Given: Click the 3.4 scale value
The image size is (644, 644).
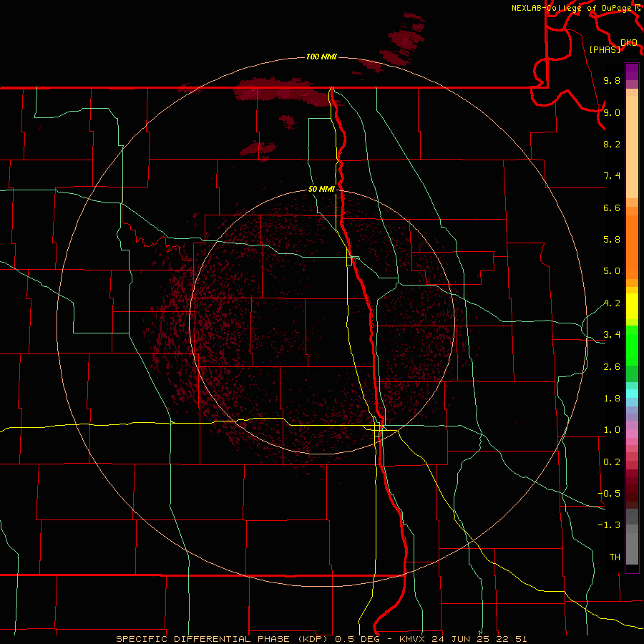Looking at the screenshot, I should pyautogui.click(x=612, y=335).
